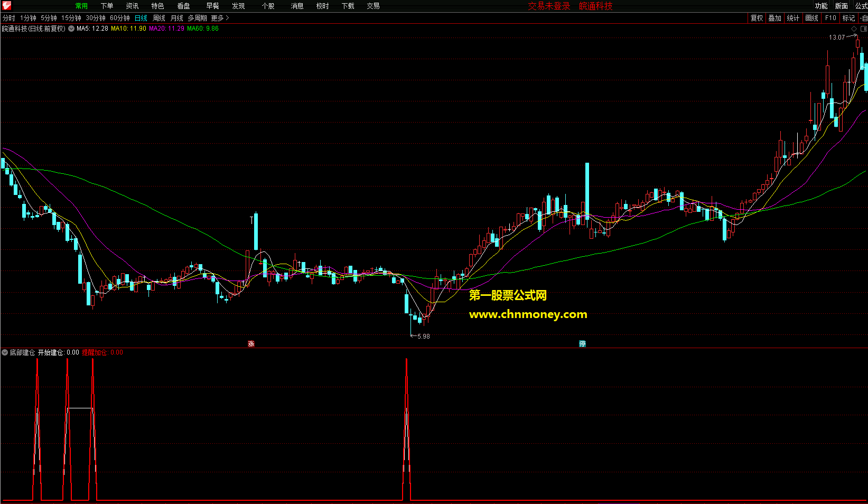This screenshot has height=504, width=868.
Task: Open the 下单 menu
Action: tap(107, 6)
